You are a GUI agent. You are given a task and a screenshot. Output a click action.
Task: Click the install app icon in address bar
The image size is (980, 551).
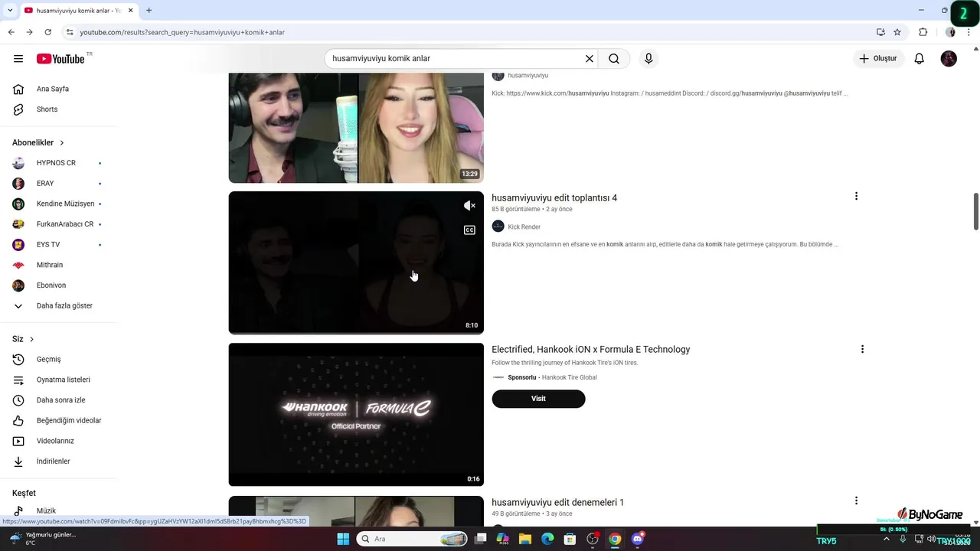(x=880, y=32)
